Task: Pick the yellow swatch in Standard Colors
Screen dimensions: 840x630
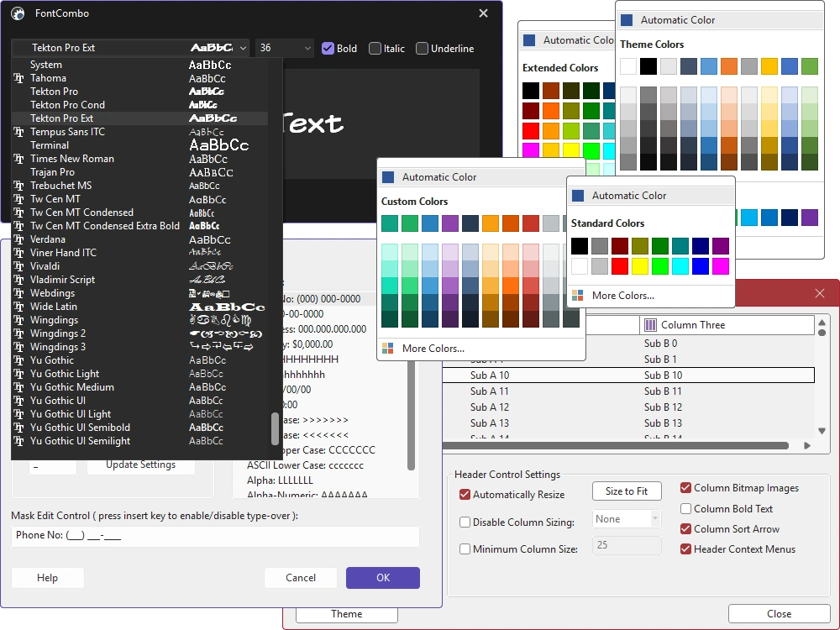Action: pyautogui.click(x=639, y=266)
